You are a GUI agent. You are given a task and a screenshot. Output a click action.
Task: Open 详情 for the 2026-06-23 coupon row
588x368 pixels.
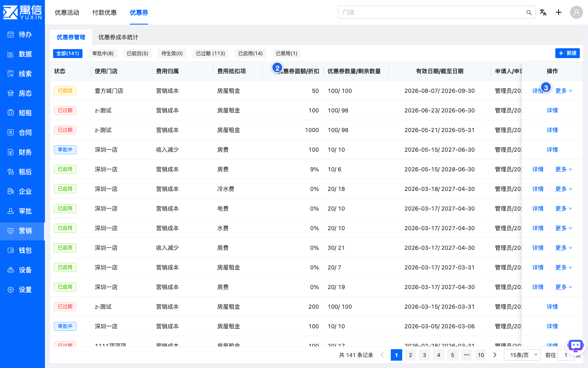[x=552, y=110]
